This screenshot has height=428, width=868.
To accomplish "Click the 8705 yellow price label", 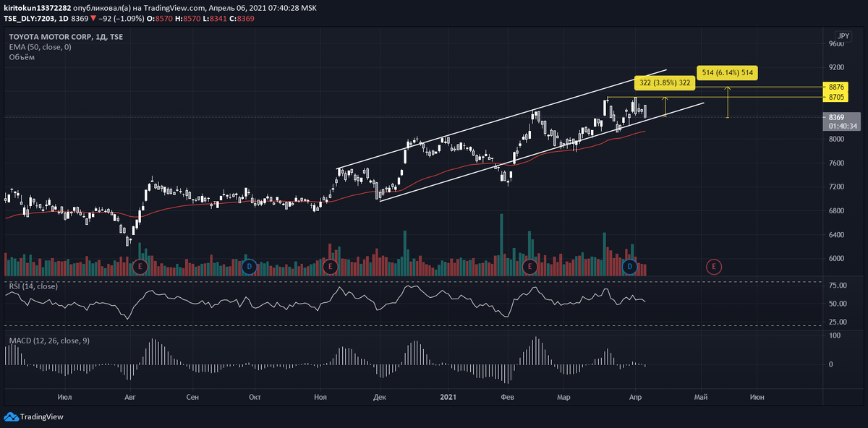I will [836, 97].
